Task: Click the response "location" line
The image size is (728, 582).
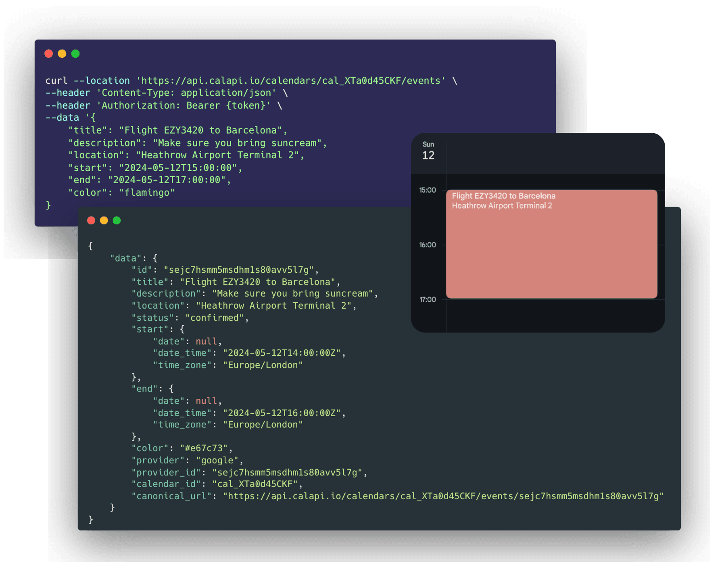Action: coord(244,306)
